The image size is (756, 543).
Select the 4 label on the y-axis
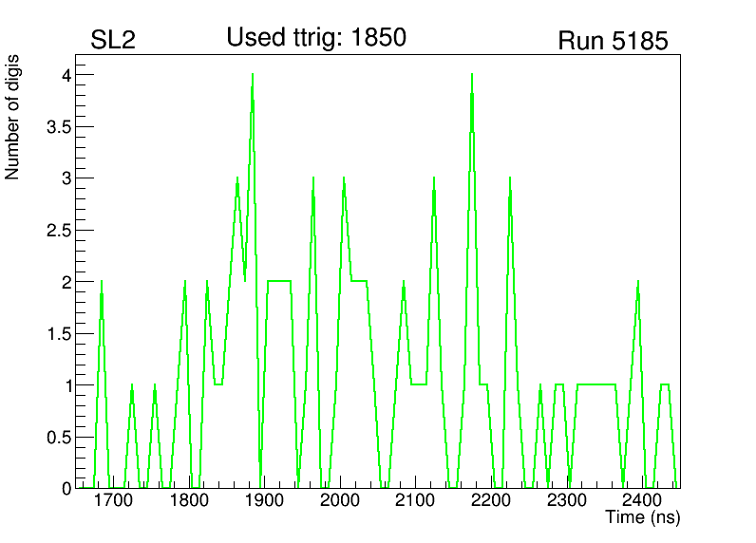pyautogui.click(x=66, y=75)
